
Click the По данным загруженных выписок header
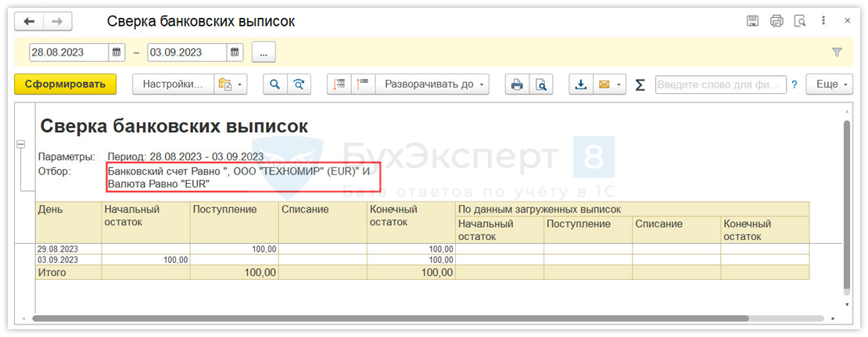[632, 210]
